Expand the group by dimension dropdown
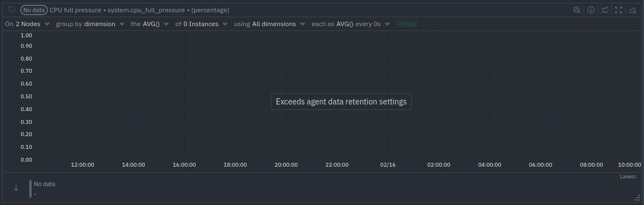Screen dimensions: 644x205 90,24
